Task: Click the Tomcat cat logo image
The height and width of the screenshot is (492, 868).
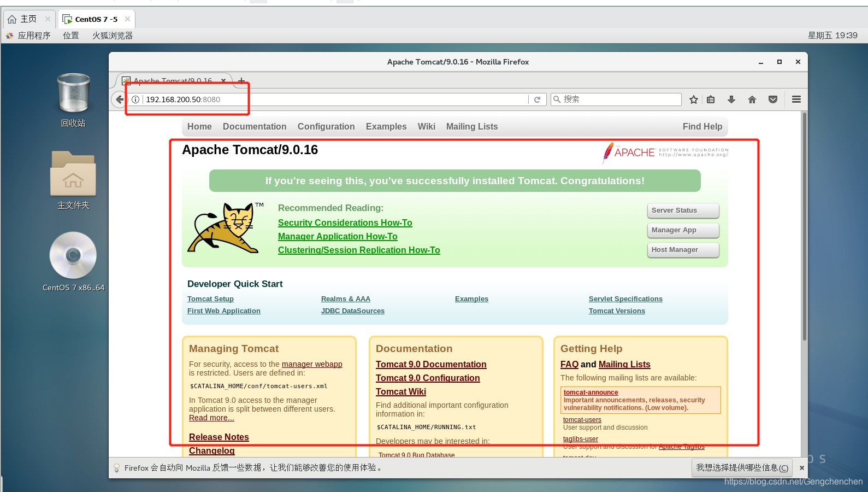Action: pos(226,228)
